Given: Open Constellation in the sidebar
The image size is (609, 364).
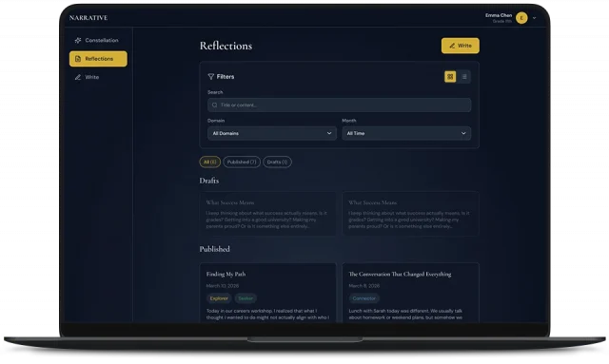Looking at the screenshot, I should (x=98, y=40).
